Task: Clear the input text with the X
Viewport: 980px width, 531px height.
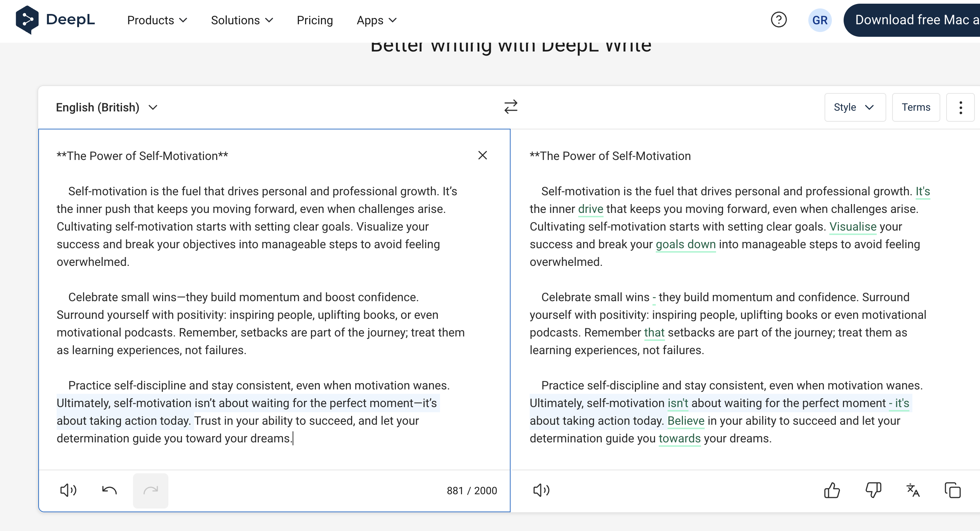Action: click(x=482, y=155)
